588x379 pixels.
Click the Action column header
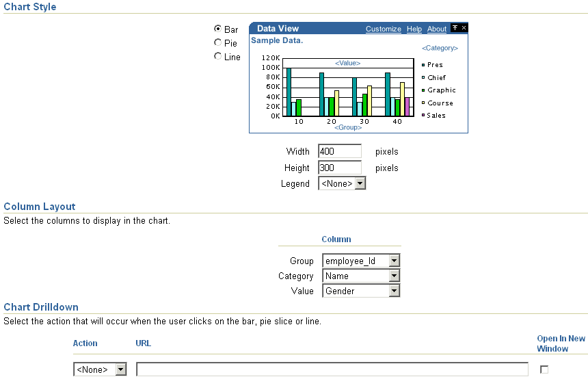pos(85,343)
